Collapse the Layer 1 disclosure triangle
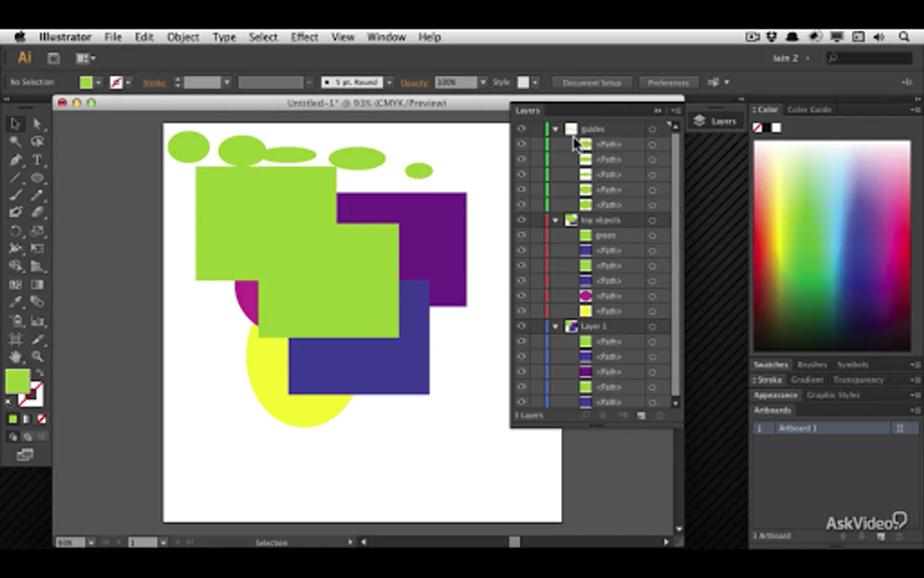 pos(556,326)
